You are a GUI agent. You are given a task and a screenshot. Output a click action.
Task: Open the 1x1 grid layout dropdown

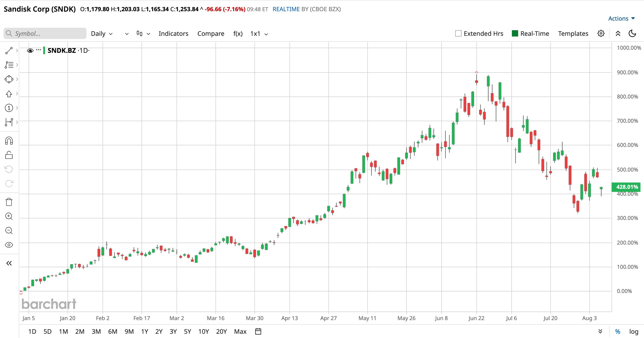[259, 34]
